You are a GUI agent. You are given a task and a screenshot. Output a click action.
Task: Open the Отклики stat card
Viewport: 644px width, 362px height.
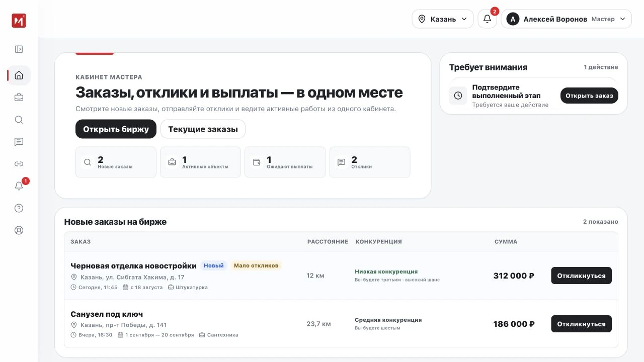(370, 162)
